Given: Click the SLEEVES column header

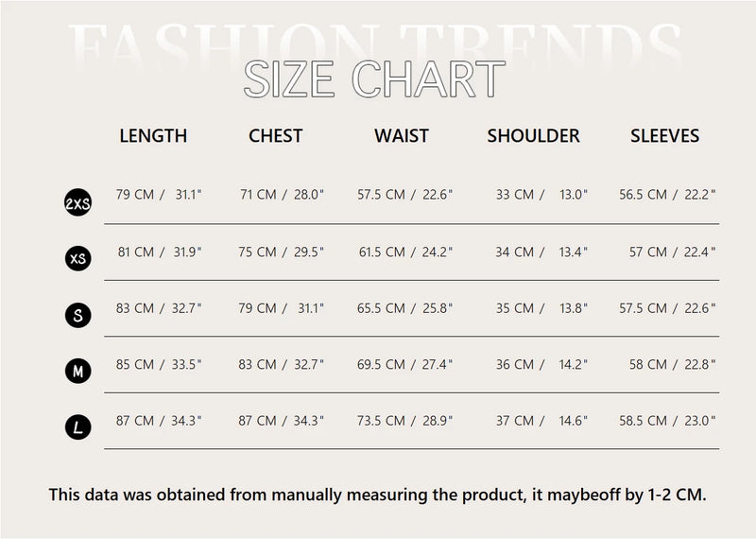Looking at the screenshot, I should pyautogui.click(x=665, y=135).
